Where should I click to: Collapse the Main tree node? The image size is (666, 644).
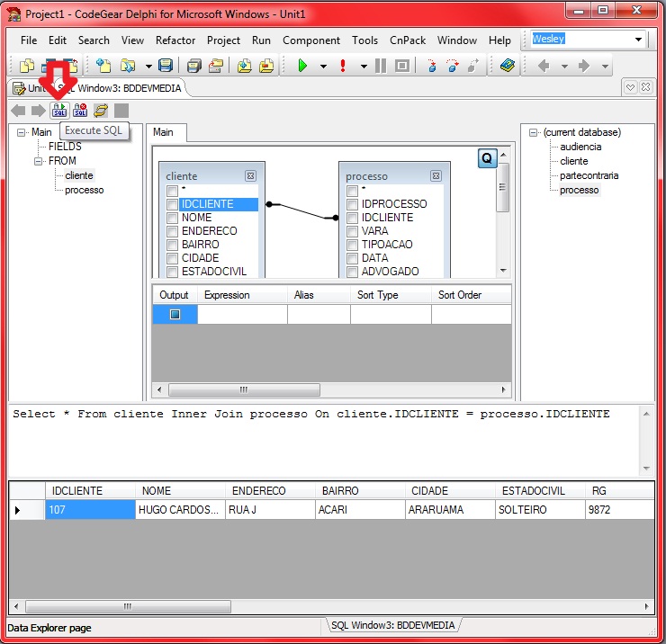21,132
